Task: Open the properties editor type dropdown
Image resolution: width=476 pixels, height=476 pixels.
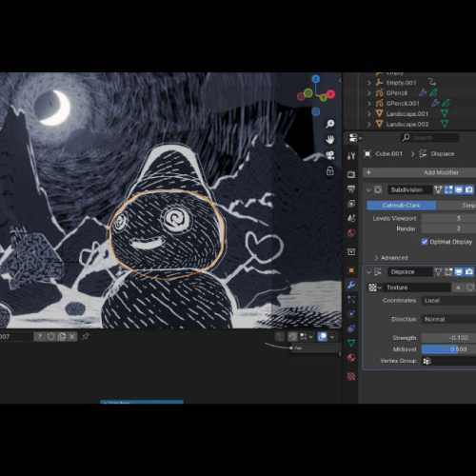Action: pyautogui.click(x=355, y=138)
